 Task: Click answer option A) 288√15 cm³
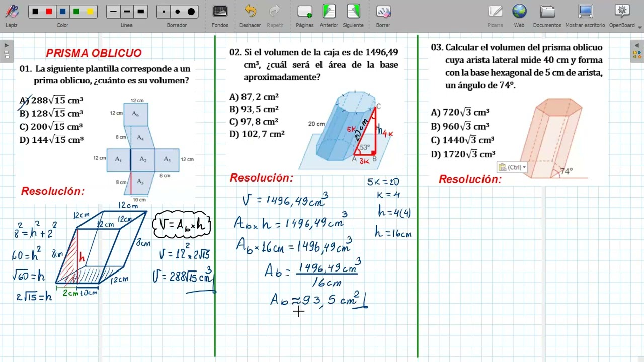tap(51, 100)
